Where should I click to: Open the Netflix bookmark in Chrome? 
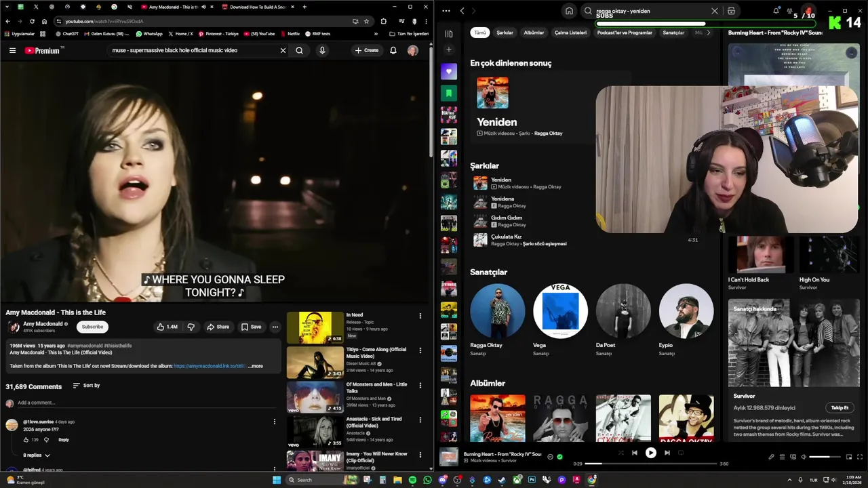(290, 34)
